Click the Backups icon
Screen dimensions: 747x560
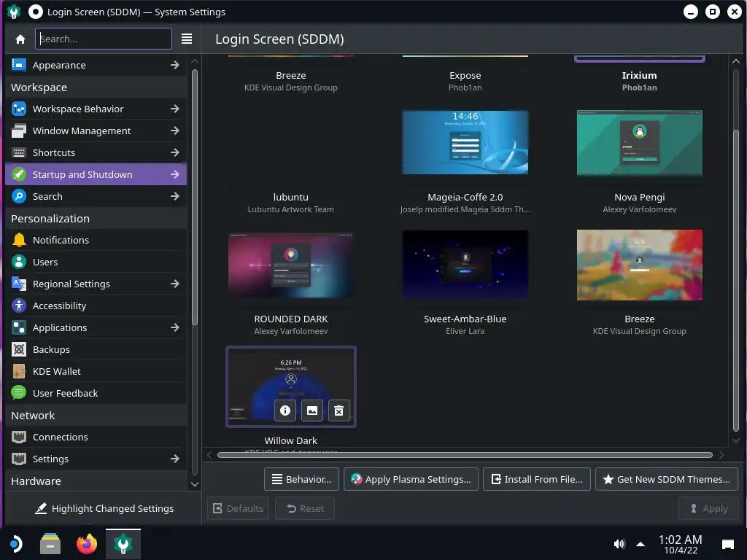tap(18, 349)
